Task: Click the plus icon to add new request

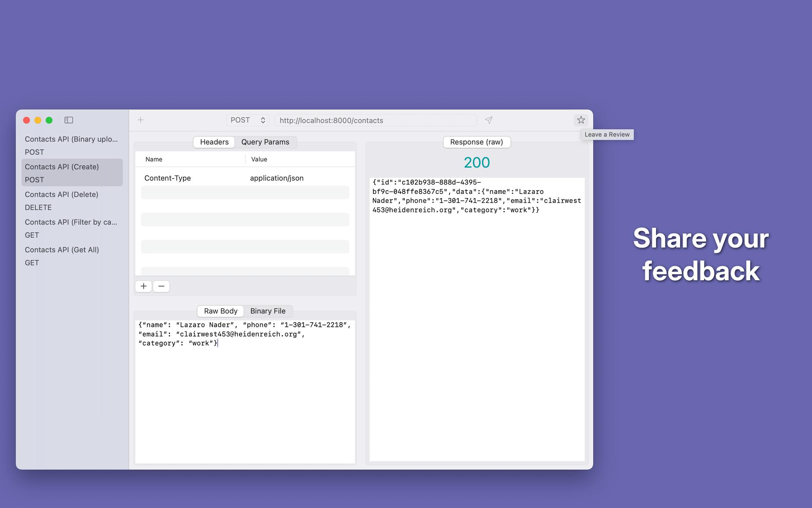Action: point(140,120)
